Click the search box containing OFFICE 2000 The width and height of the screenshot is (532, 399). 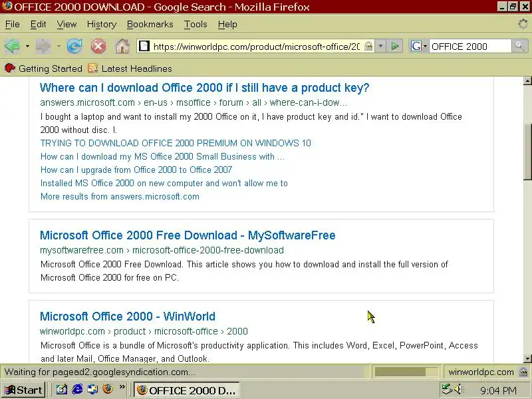[470, 47]
